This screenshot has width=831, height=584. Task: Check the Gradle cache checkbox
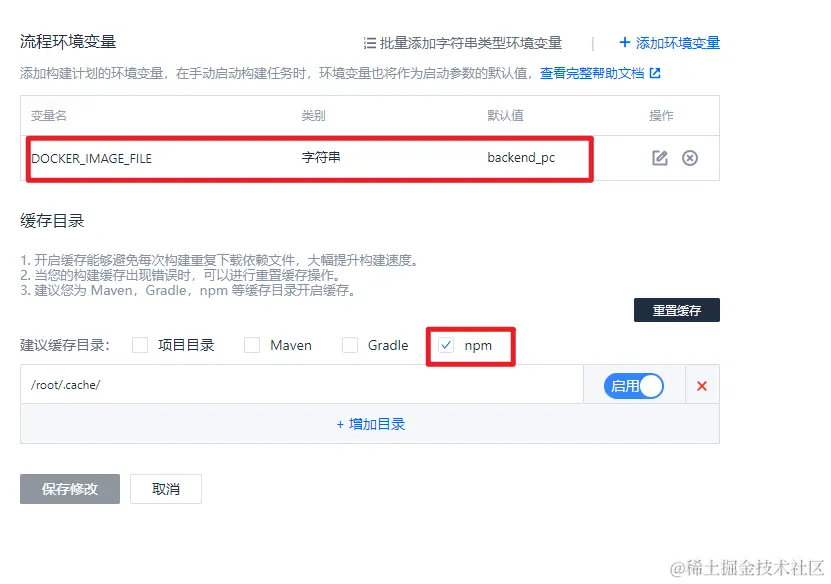coord(350,345)
